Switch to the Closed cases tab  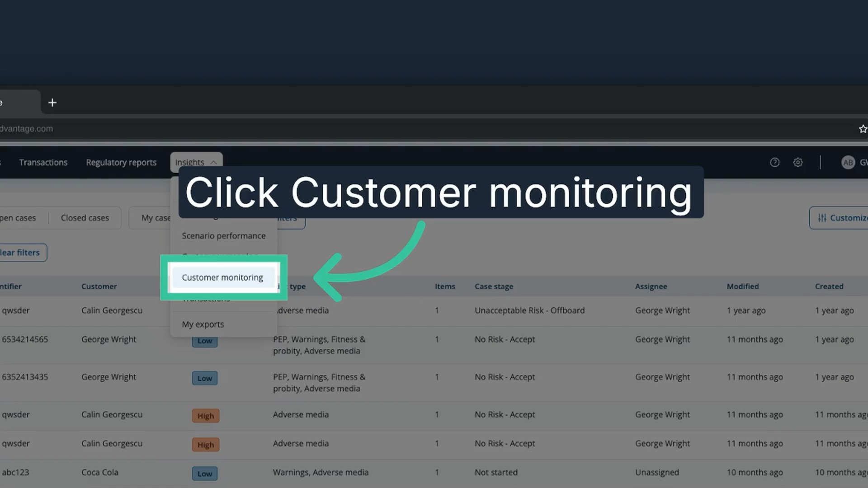click(x=85, y=218)
